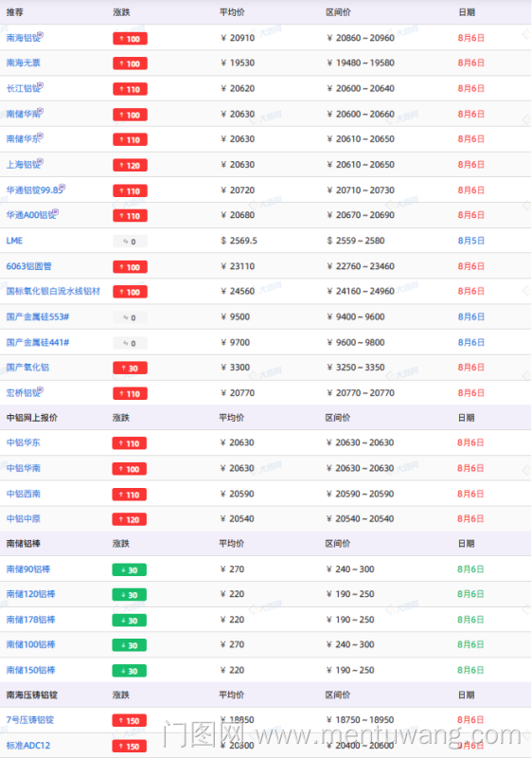Click the 南海压铸铝锭 section header
Viewport: 532px width, 758px height.
pyautogui.click(x=32, y=695)
